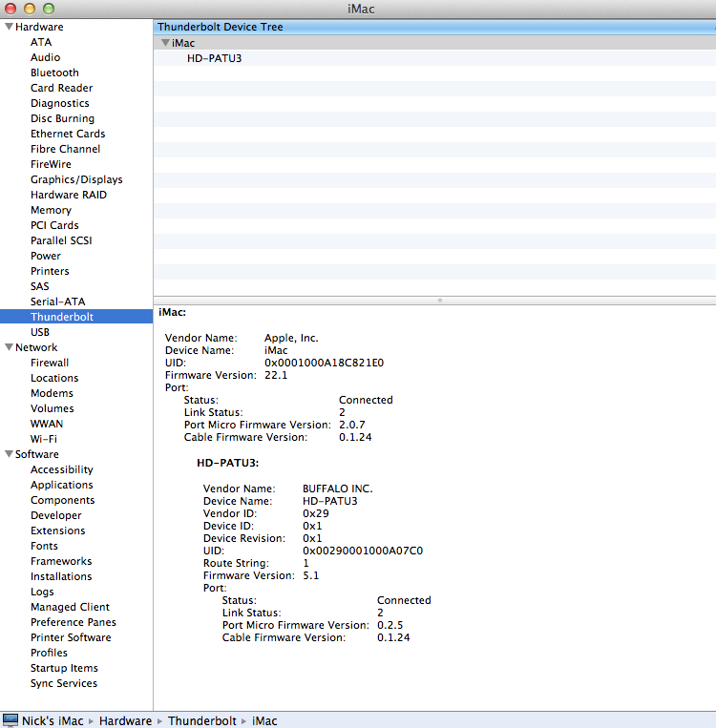The image size is (716, 728).
Task: Open Startup Items list
Action: point(64,668)
